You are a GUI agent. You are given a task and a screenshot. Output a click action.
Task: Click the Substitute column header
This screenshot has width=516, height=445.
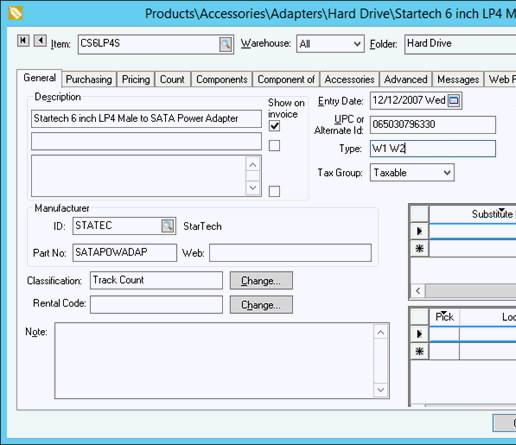pyautogui.click(x=473, y=214)
